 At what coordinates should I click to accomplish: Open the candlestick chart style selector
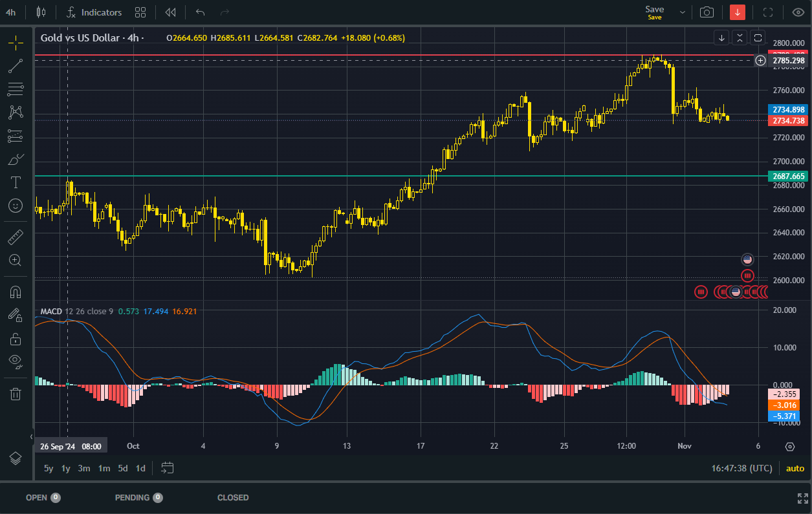tap(40, 12)
